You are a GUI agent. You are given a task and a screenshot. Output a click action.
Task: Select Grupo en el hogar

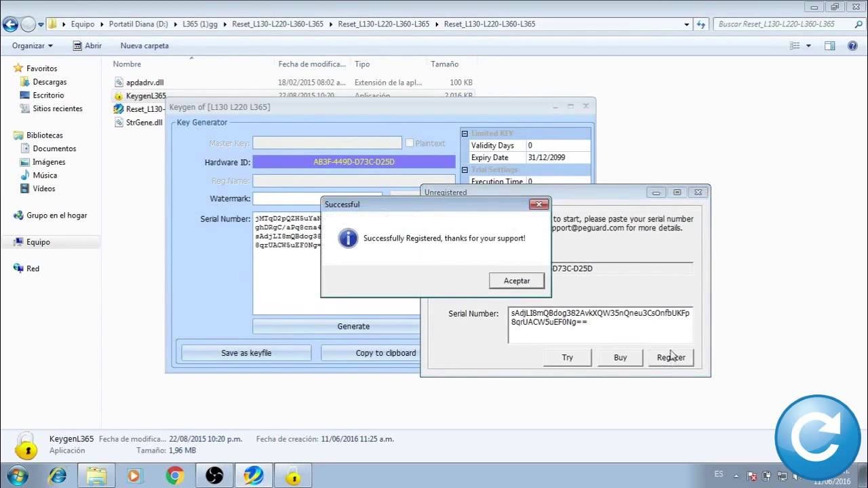pos(57,216)
